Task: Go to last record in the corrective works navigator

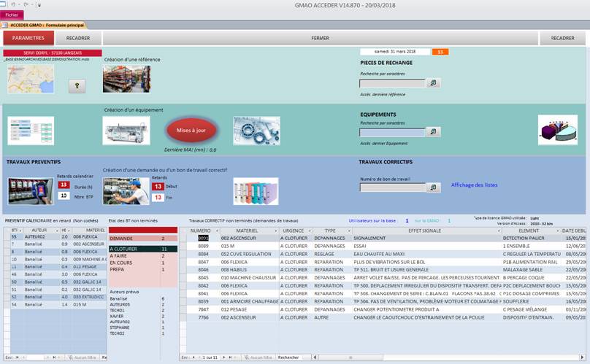Action: pos(230,357)
